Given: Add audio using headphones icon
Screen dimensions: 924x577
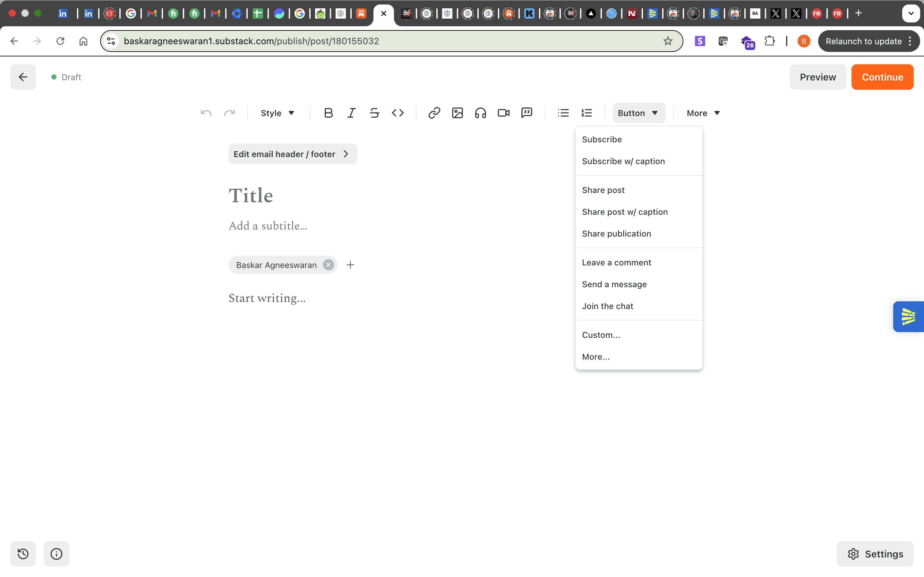Looking at the screenshot, I should (480, 113).
